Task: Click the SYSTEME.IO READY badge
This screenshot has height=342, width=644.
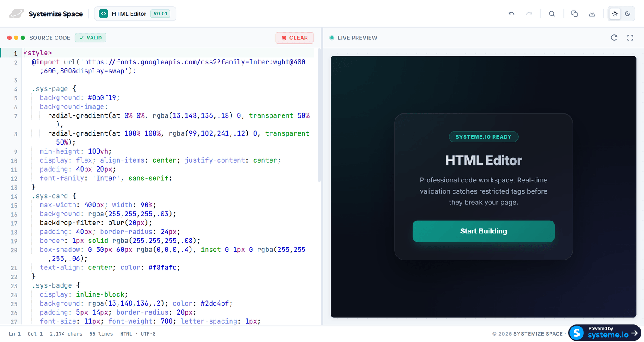Action: (x=483, y=137)
